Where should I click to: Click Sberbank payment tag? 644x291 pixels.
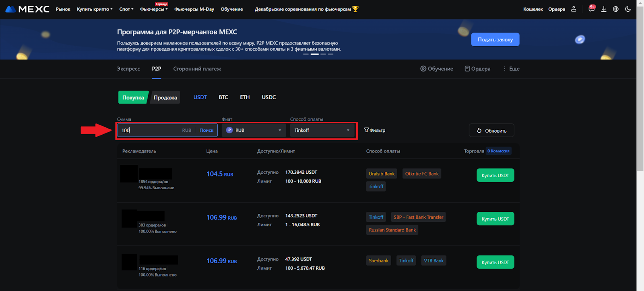(x=379, y=260)
